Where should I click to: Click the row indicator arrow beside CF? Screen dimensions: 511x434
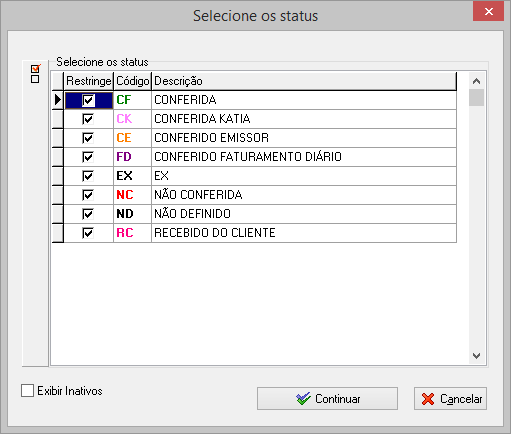coord(58,100)
